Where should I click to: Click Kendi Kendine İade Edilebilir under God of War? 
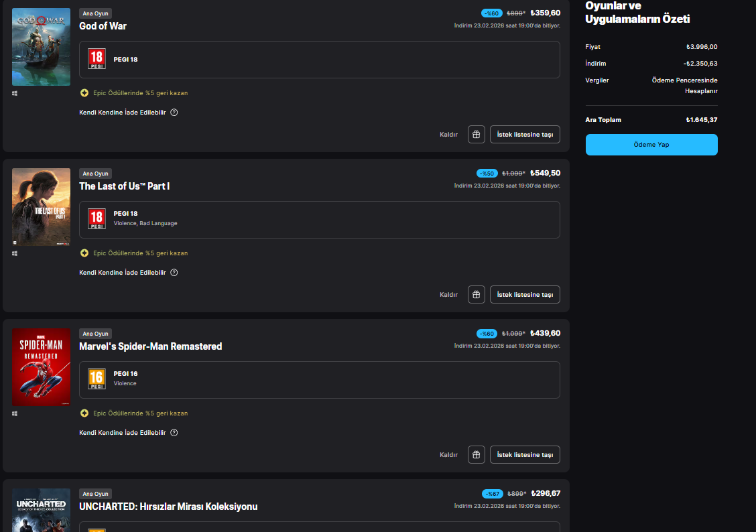click(123, 113)
